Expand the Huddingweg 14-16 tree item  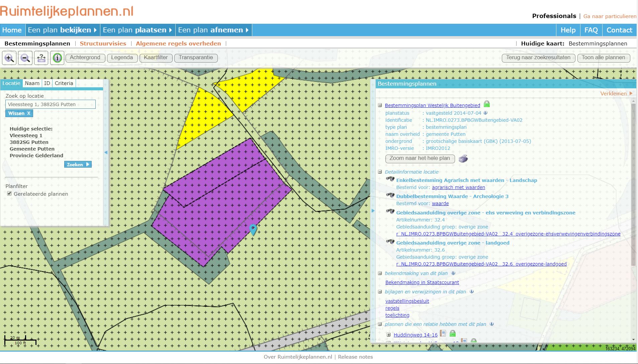point(388,335)
